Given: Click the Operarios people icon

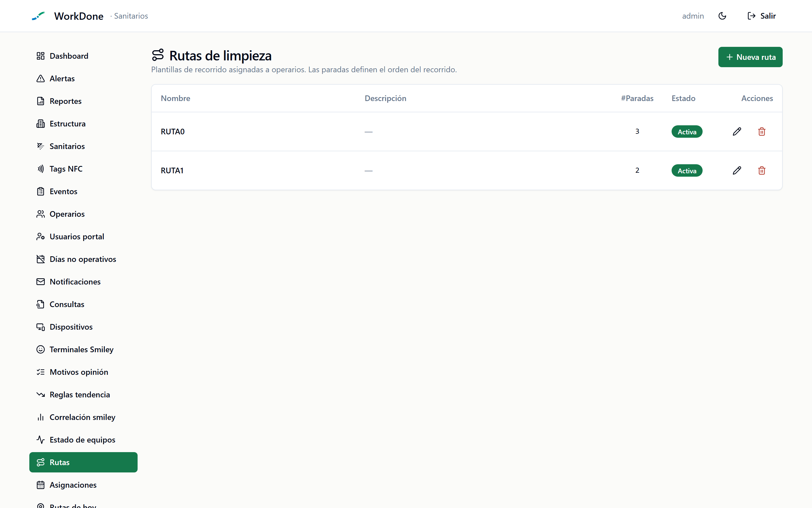Looking at the screenshot, I should [x=41, y=214].
